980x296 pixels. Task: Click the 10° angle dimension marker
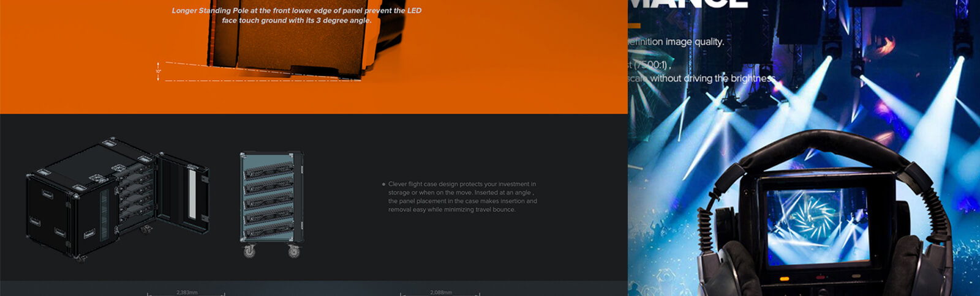click(158, 72)
